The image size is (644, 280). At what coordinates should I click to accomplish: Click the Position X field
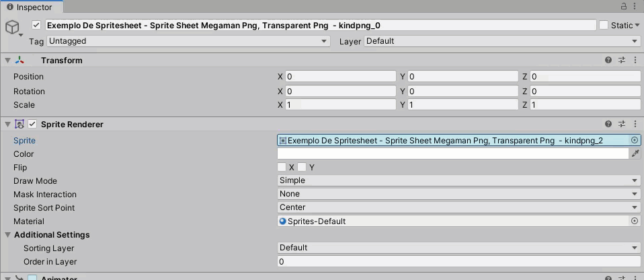(x=340, y=77)
